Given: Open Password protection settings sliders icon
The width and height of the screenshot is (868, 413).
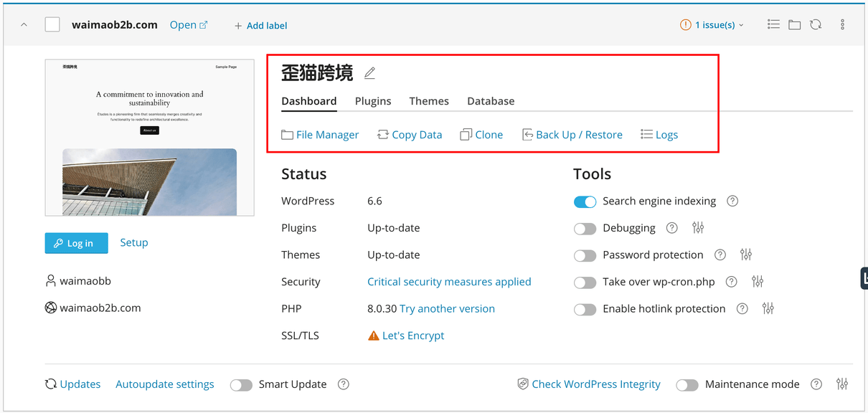Looking at the screenshot, I should point(746,255).
